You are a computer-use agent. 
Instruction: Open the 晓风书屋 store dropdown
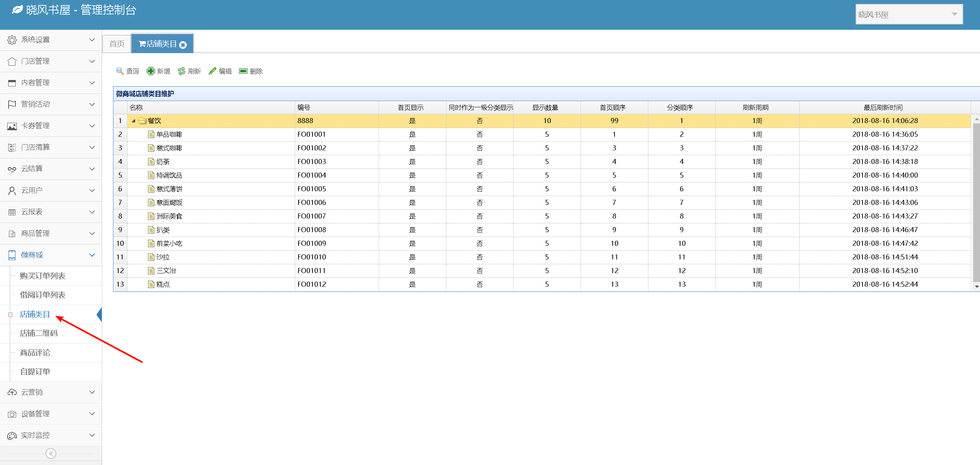(954, 14)
